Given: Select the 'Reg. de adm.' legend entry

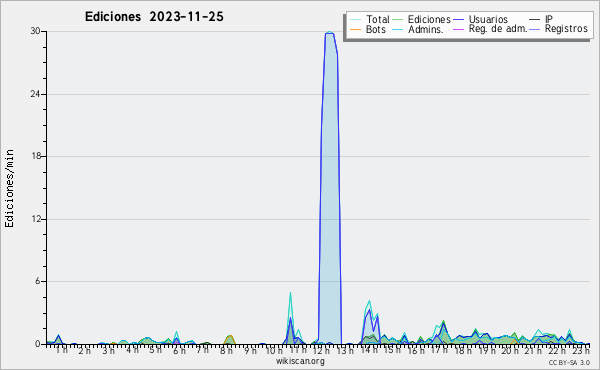Looking at the screenshot, I should click(490, 29).
